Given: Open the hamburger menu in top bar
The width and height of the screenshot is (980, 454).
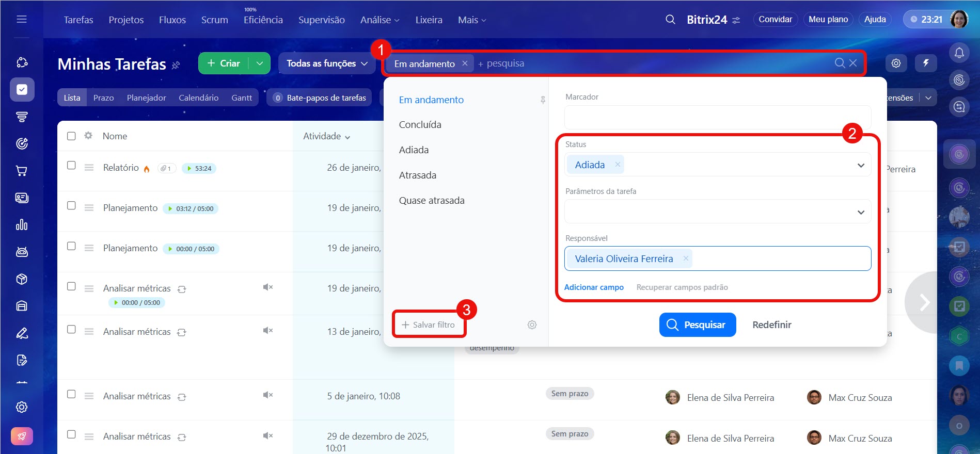Looking at the screenshot, I should [x=22, y=20].
